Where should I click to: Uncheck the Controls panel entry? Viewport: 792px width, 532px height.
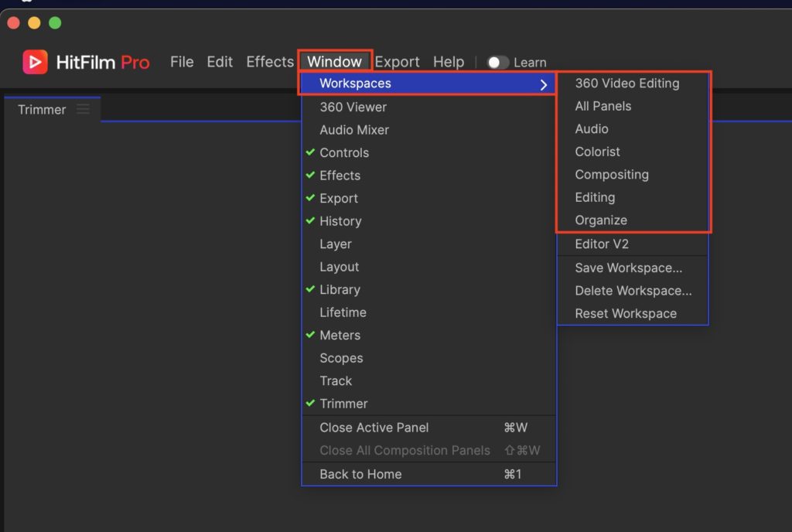(428, 152)
